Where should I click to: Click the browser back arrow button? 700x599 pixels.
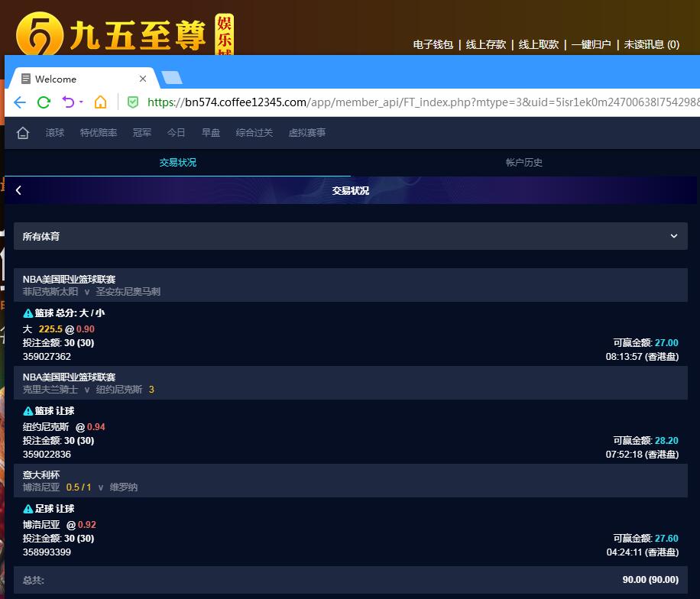point(20,102)
